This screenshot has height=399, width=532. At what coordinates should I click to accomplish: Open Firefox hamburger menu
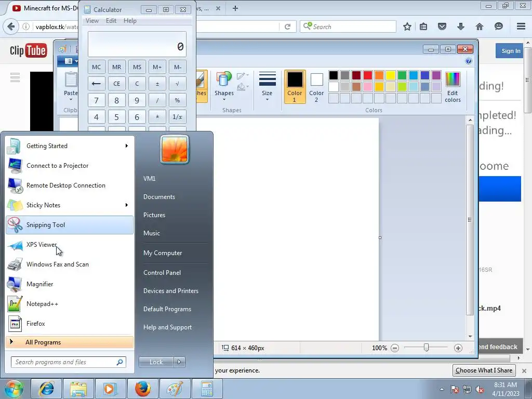tap(521, 26)
